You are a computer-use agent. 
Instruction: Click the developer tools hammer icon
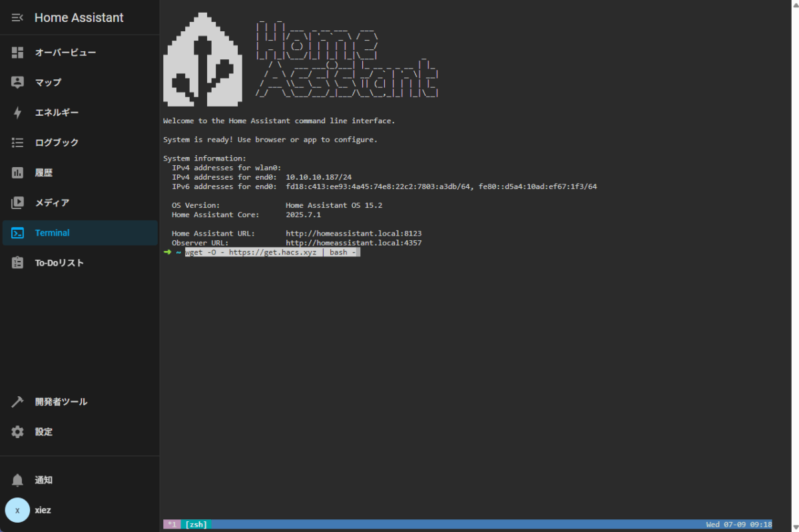17,401
